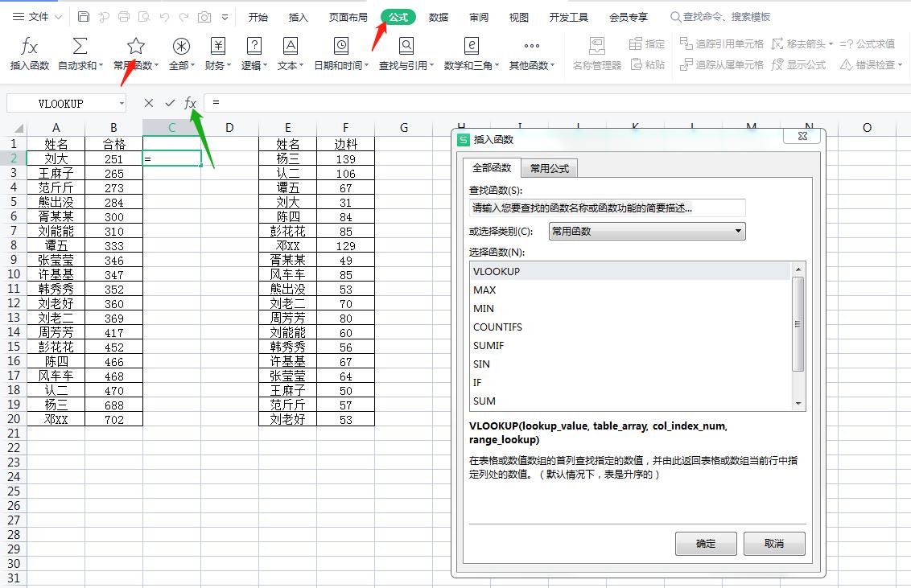Click the screenshot camera icon

206,15
